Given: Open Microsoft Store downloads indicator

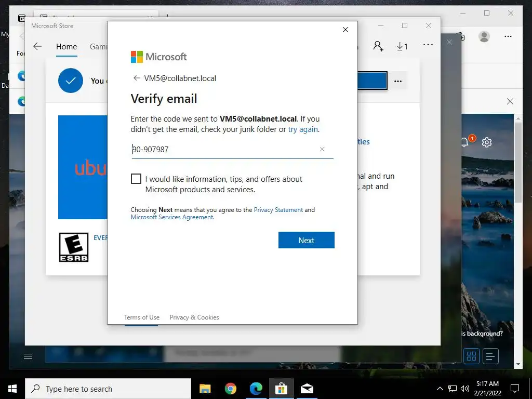Looking at the screenshot, I should (403, 46).
